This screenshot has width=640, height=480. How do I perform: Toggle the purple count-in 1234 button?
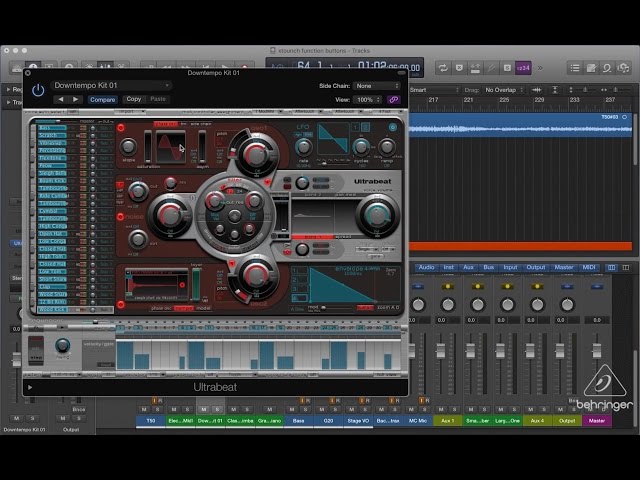(523, 68)
